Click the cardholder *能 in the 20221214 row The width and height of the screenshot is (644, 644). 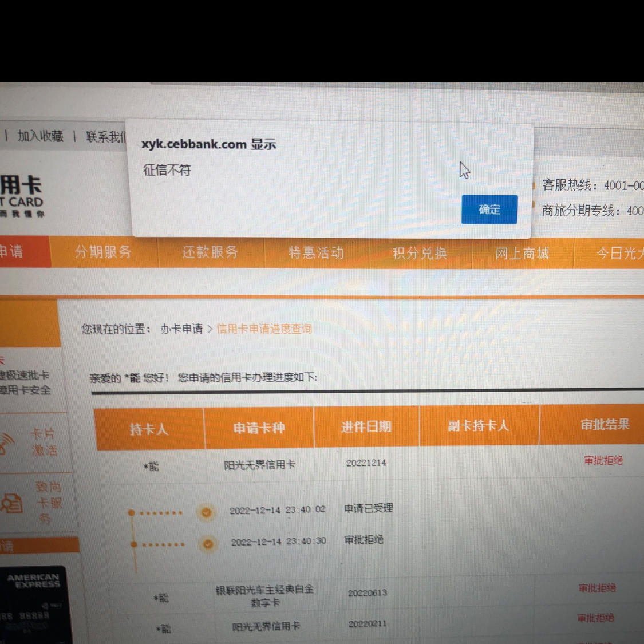click(x=151, y=466)
